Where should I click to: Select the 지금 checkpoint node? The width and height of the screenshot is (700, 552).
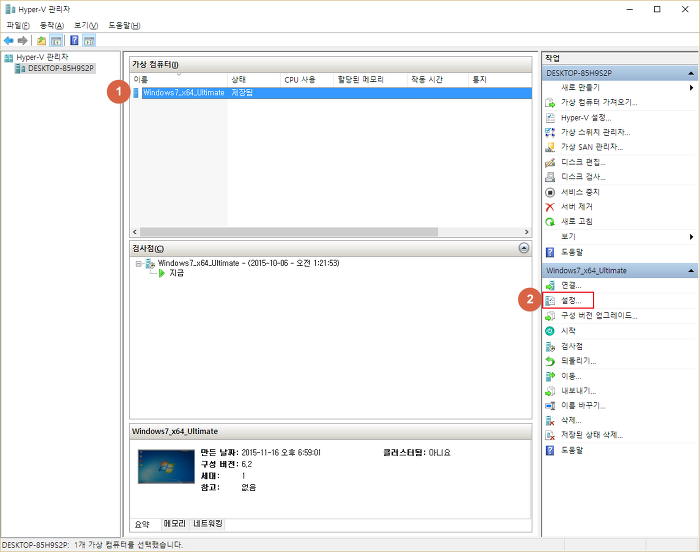tap(176, 273)
